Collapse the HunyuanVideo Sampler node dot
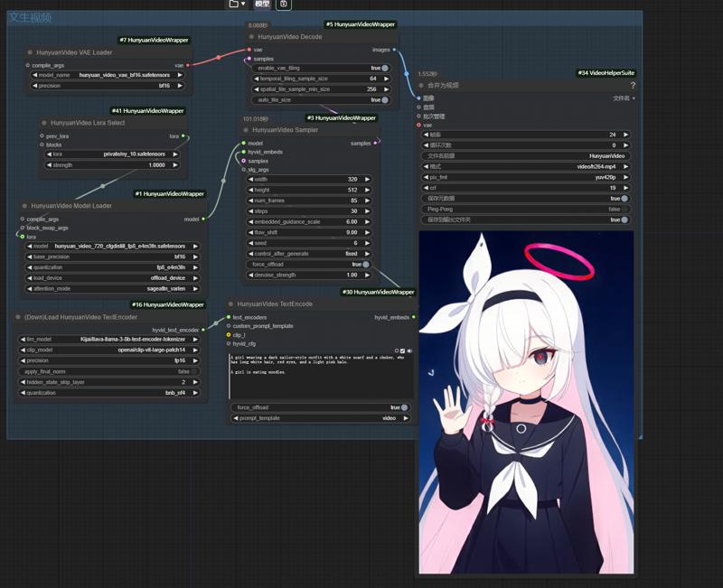The width and height of the screenshot is (723, 588). click(246, 130)
